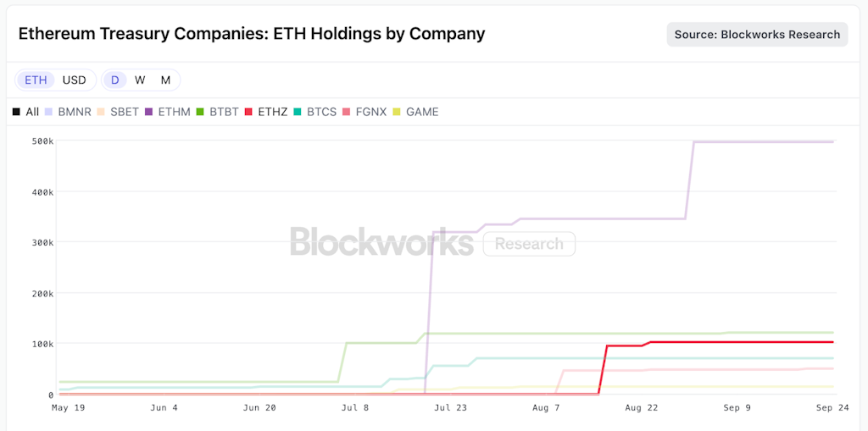Open the Source: Blockworks Research link
The height and width of the screenshot is (431, 868).
coord(757,35)
